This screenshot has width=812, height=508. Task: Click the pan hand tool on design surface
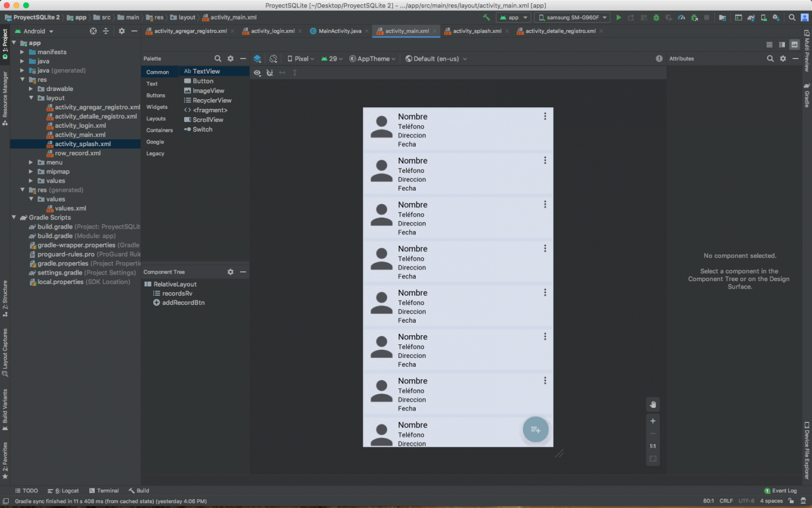[653, 405]
